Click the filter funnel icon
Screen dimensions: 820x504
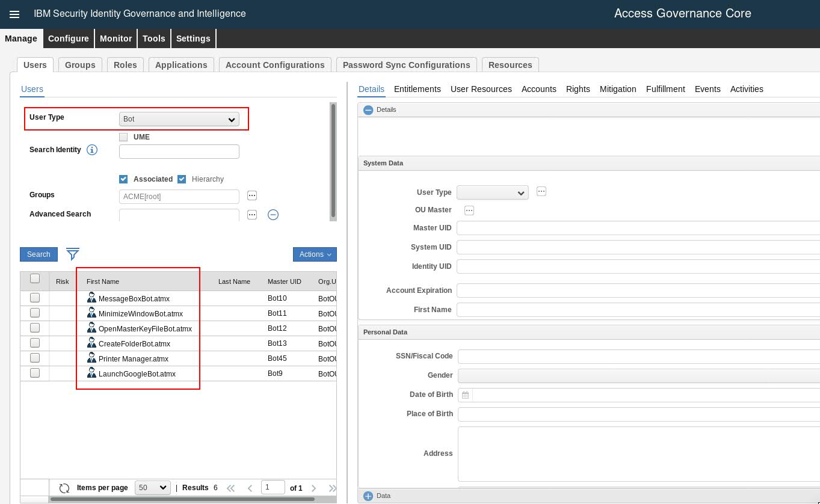point(73,254)
